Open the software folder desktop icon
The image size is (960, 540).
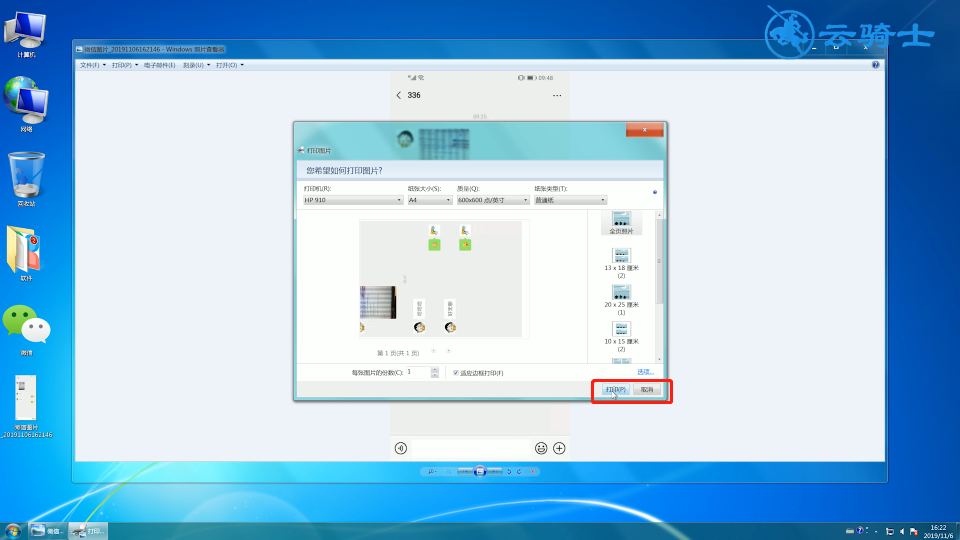26,253
